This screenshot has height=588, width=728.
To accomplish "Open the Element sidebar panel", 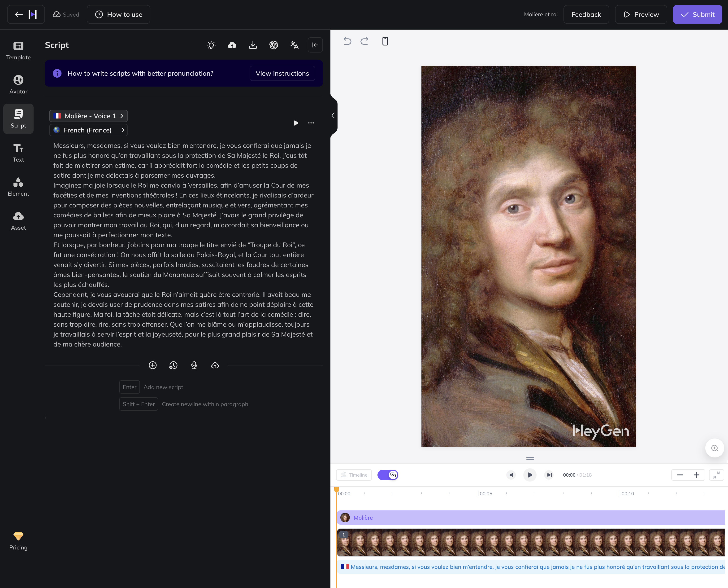I will 18,187.
